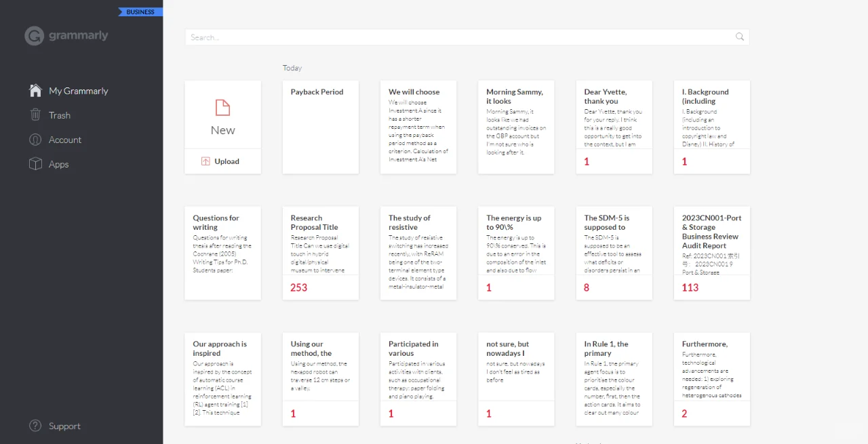The width and height of the screenshot is (868, 444).
Task: Click the 253 alert count
Action: (x=299, y=287)
